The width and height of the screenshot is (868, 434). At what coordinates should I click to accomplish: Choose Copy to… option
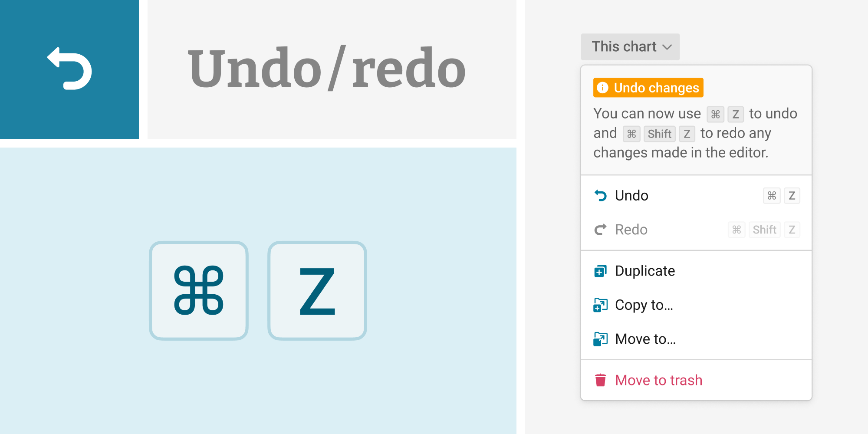[x=644, y=305]
